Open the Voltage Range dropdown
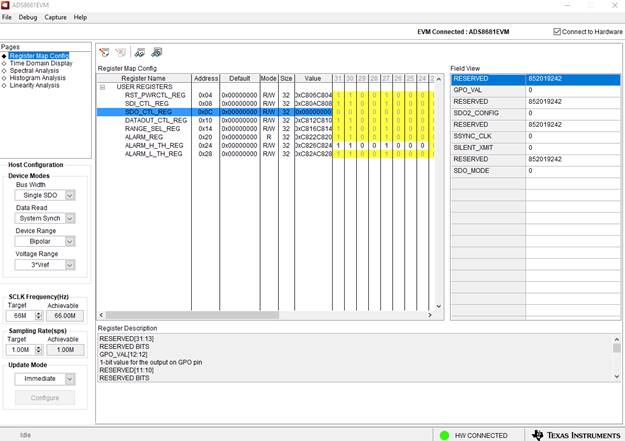The height and width of the screenshot is (441, 625). pos(70,265)
